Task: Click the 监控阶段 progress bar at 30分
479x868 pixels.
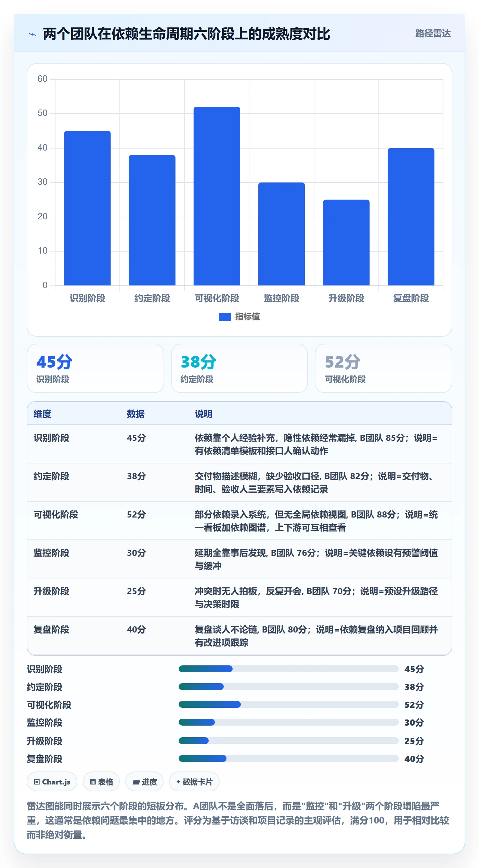Action: (x=288, y=722)
